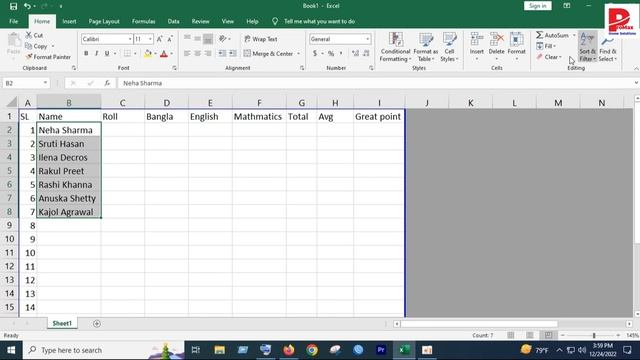Open Sort & Filter menu
This screenshot has width=640, height=360.
(587, 47)
